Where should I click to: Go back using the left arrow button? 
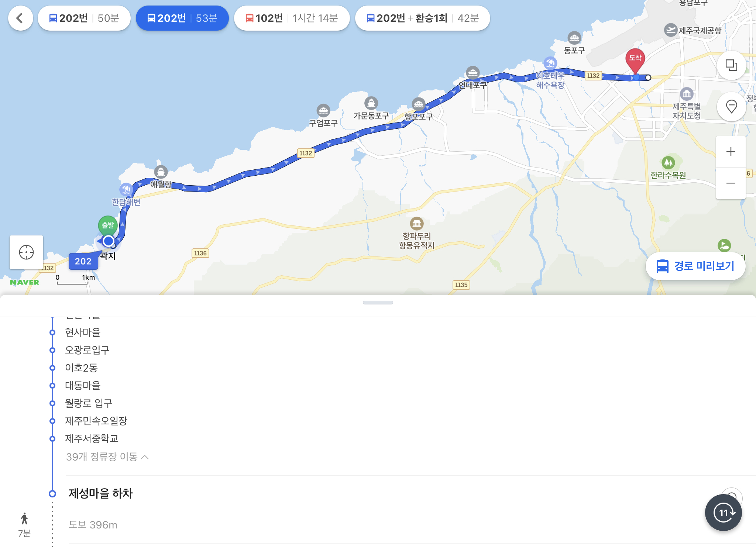click(x=20, y=18)
